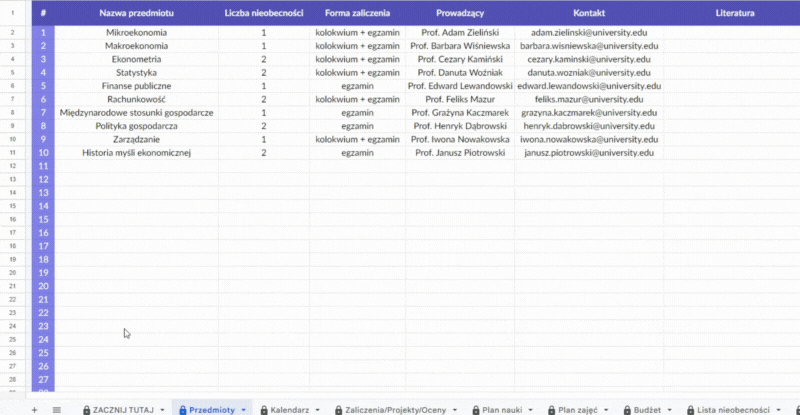Switch to the Budżet sheet
The image size is (800, 415).
647,410
